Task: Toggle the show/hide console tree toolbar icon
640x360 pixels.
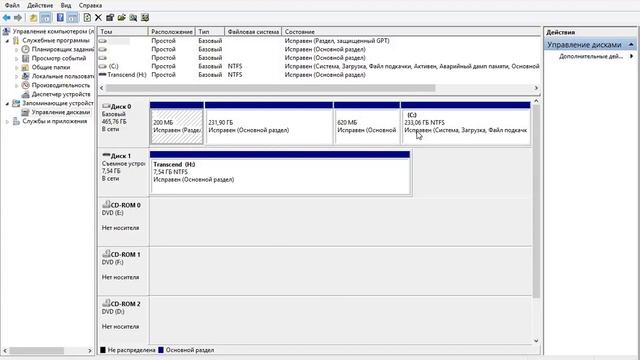Action: tap(45, 18)
